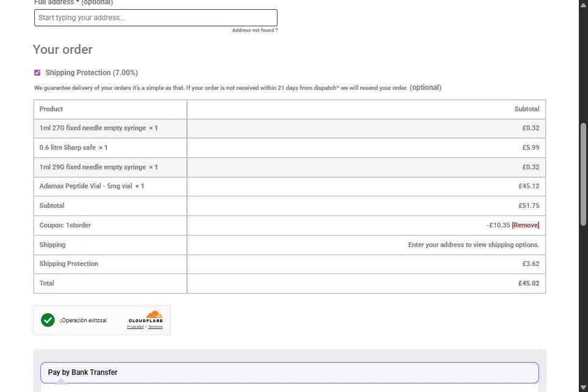This screenshot has width=588, height=392.
Task: Select '1ml 27G fixed needle empty syringe' row text
Action: pyautogui.click(x=93, y=128)
